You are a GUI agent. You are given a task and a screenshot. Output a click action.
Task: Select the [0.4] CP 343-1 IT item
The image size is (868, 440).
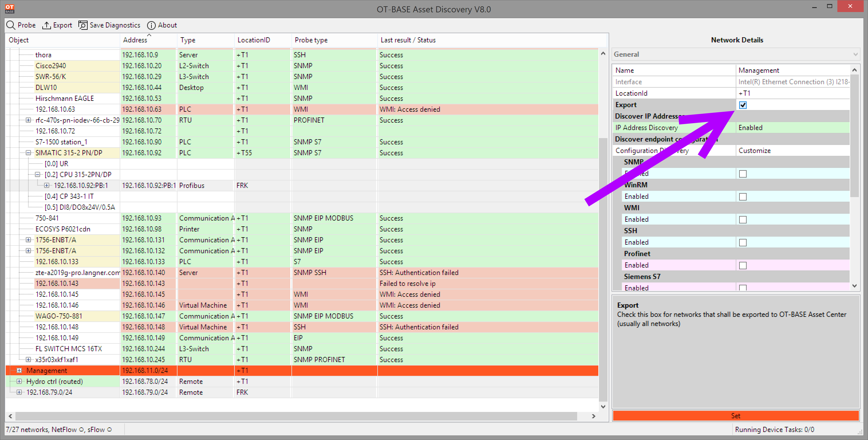click(69, 196)
